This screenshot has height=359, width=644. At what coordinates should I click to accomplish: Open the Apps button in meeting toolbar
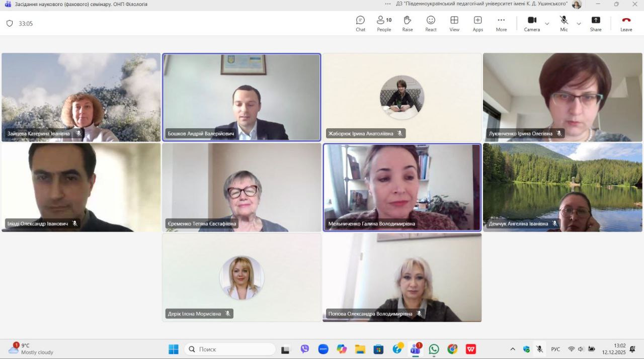[x=477, y=23]
